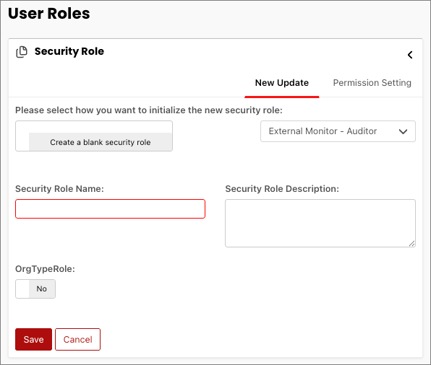This screenshot has width=431, height=365.
Task: Click the copy-documents icon beside Security Role
Action: coord(22,52)
